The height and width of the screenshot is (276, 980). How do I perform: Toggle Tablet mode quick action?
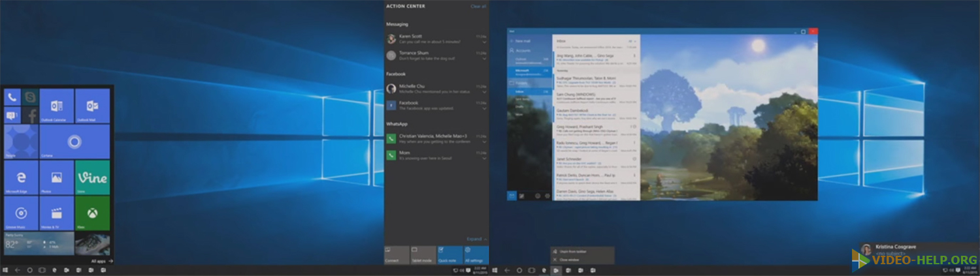[423, 254]
